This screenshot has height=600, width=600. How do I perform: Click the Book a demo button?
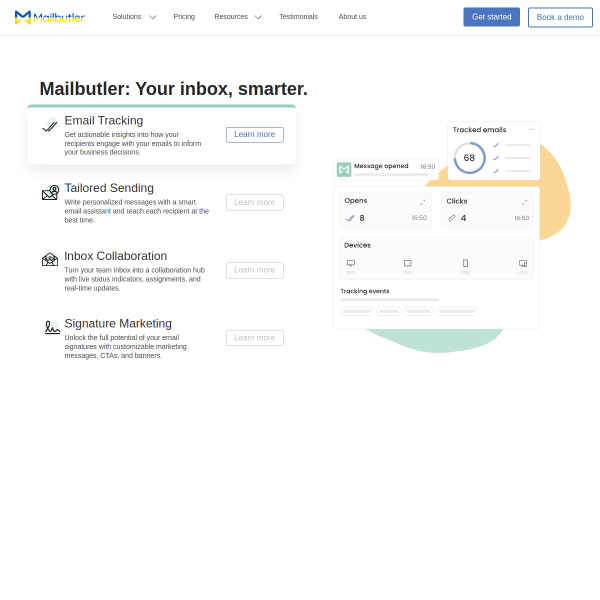point(560,18)
